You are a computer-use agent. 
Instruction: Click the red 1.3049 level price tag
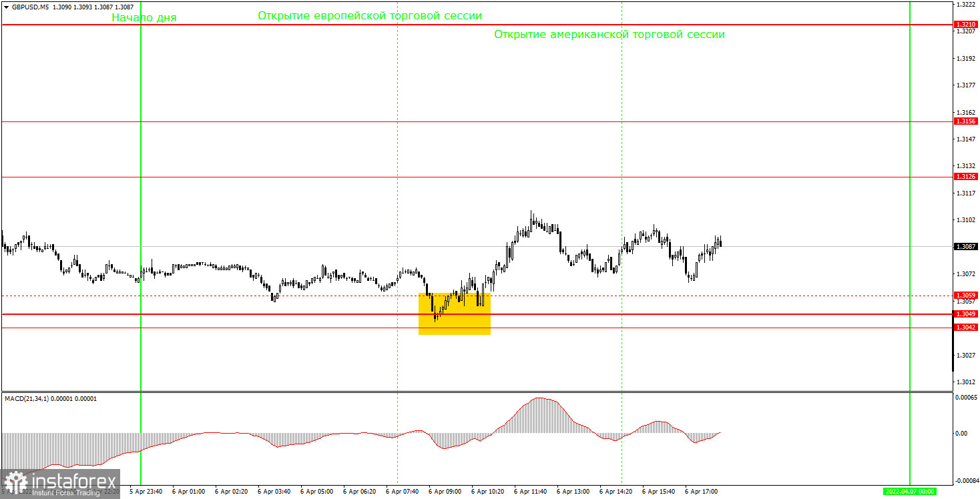[x=966, y=314]
